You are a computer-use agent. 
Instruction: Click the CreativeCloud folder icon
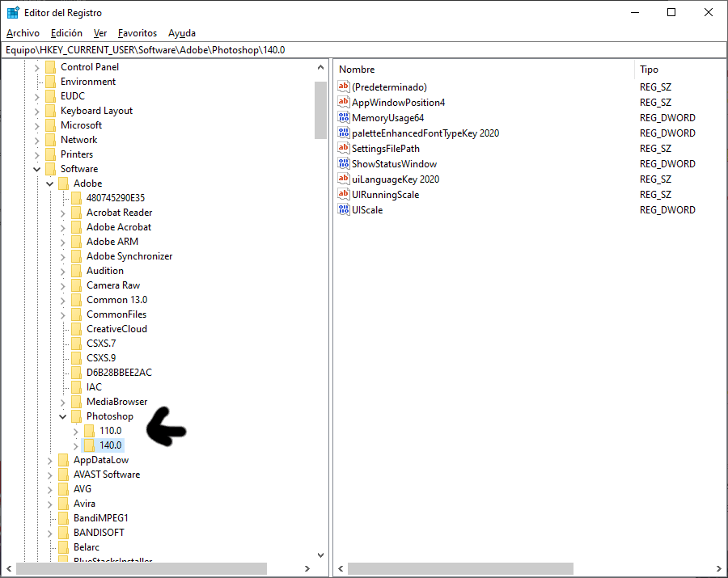(77, 329)
